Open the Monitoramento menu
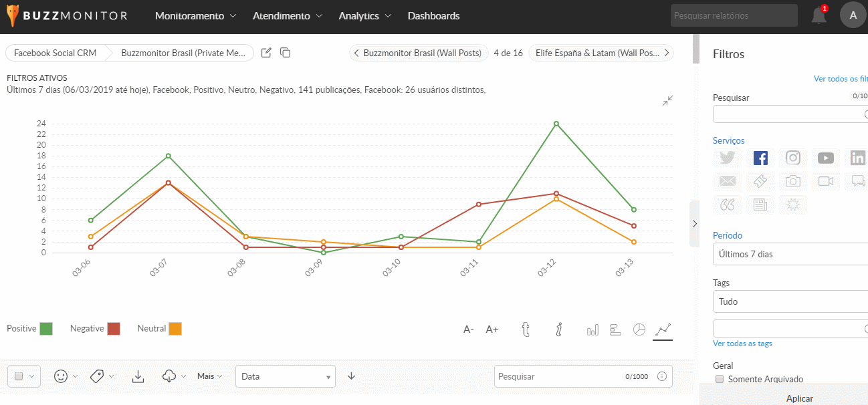 [x=195, y=16]
